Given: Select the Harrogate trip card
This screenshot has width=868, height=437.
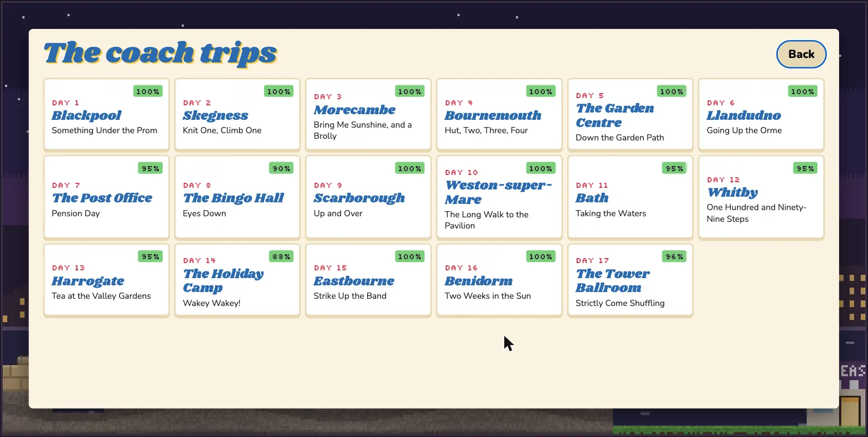Looking at the screenshot, I should point(106,280).
